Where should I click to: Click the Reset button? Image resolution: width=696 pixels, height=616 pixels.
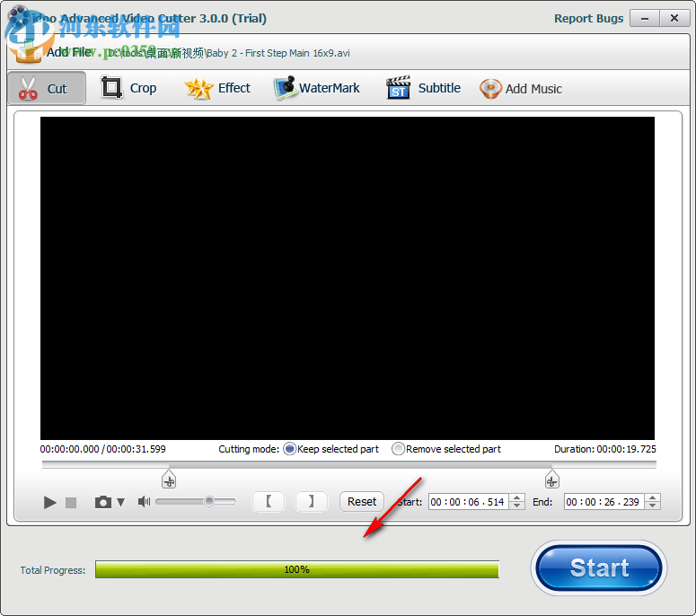pyautogui.click(x=362, y=501)
